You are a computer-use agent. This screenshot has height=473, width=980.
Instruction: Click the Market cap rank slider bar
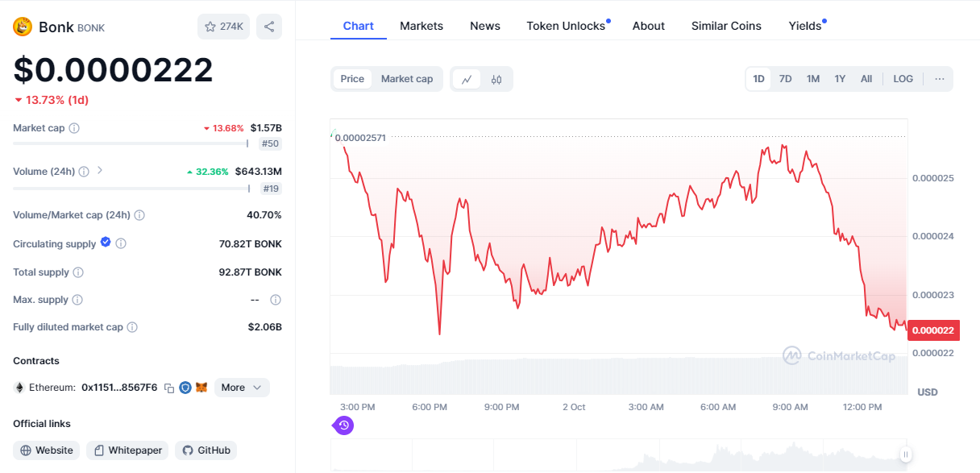click(x=131, y=143)
